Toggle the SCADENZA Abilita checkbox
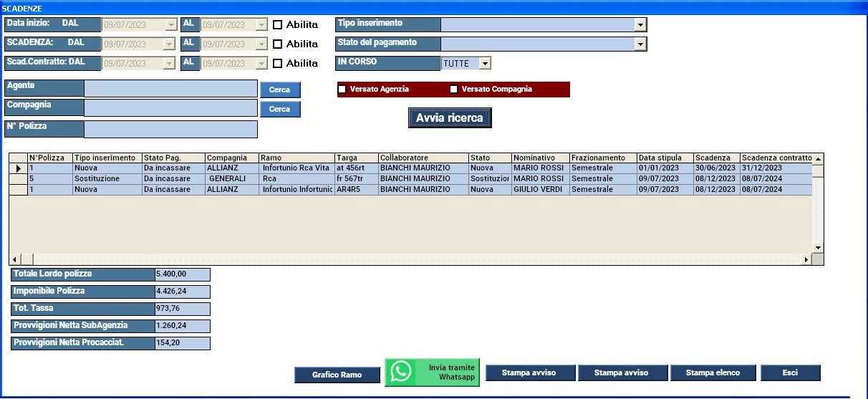The width and height of the screenshot is (868, 399). point(278,44)
